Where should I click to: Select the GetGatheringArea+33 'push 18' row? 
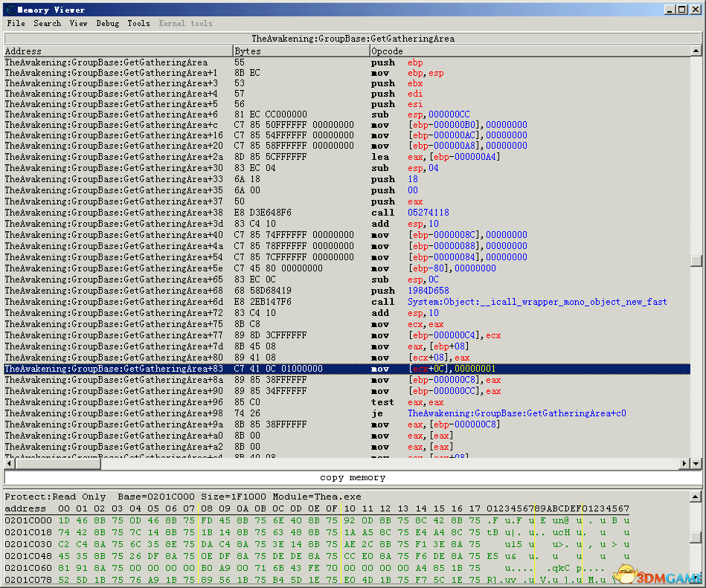click(x=347, y=179)
